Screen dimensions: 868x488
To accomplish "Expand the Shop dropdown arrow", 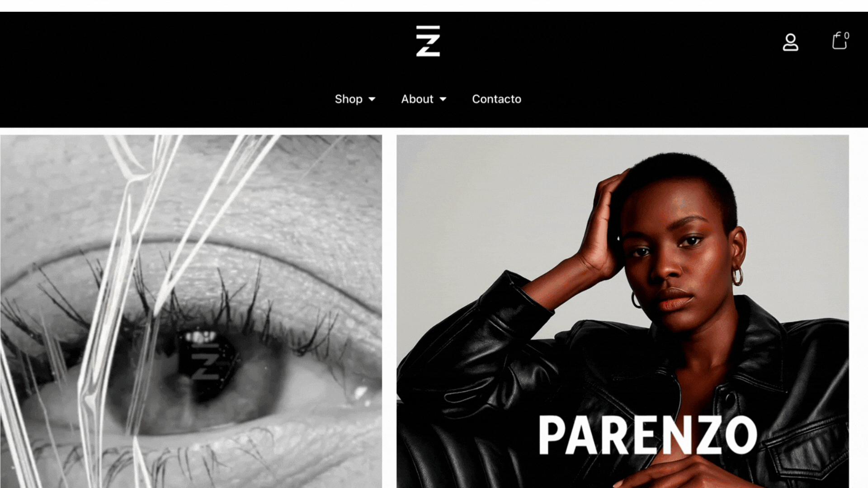I will [x=372, y=99].
